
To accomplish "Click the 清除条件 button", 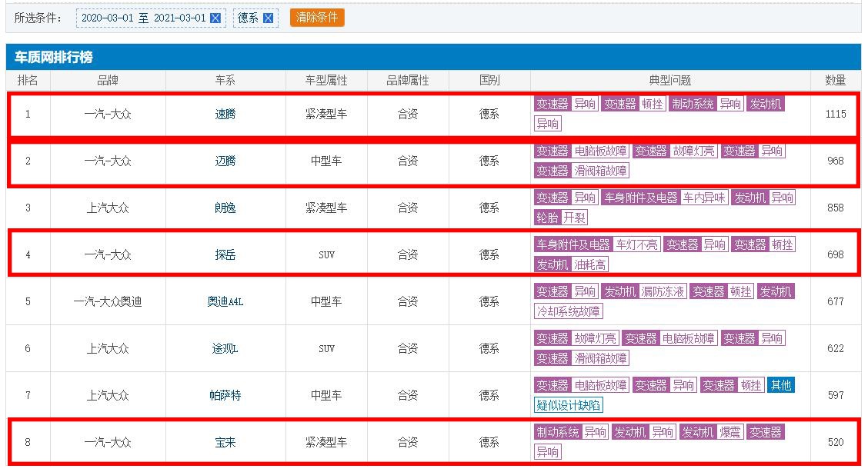I will (317, 18).
